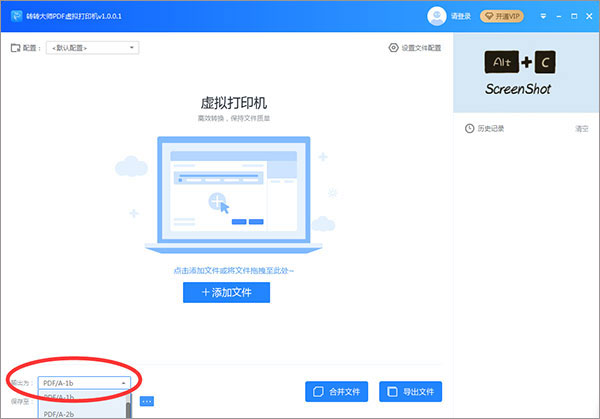Minimize the window
600x419 pixels.
coord(559,16)
